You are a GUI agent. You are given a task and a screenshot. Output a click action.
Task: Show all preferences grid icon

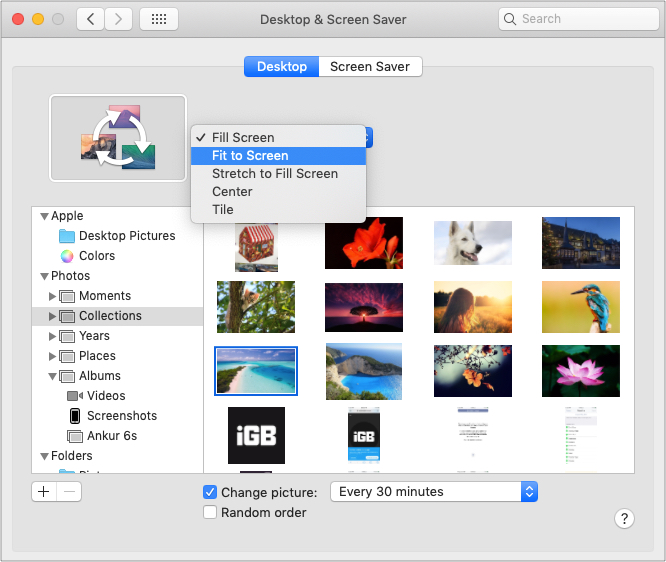pyautogui.click(x=159, y=19)
